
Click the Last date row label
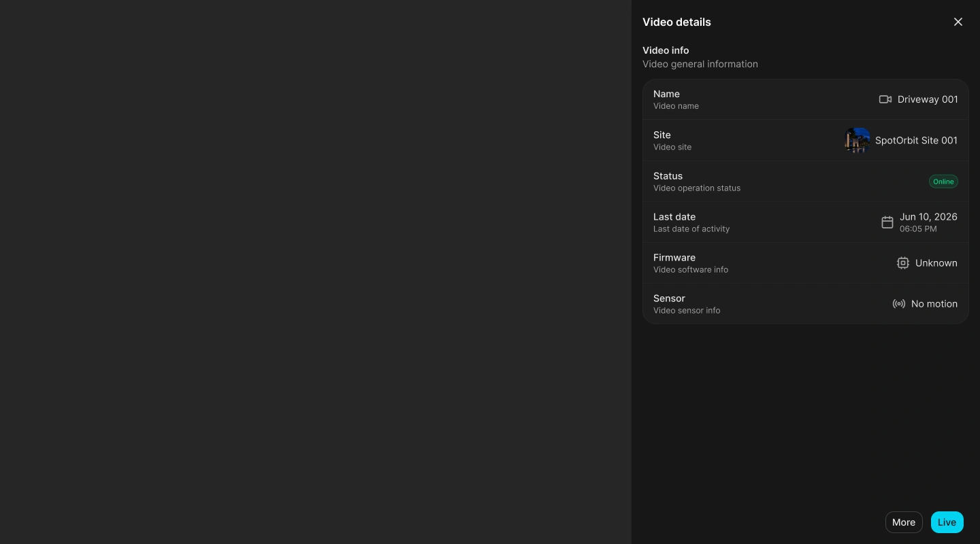(x=674, y=216)
